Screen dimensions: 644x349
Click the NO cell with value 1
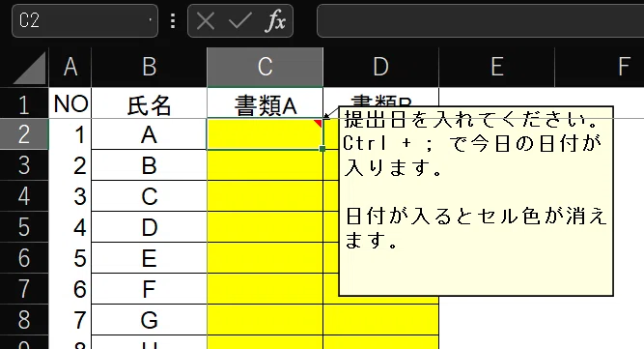(x=70, y=134)
